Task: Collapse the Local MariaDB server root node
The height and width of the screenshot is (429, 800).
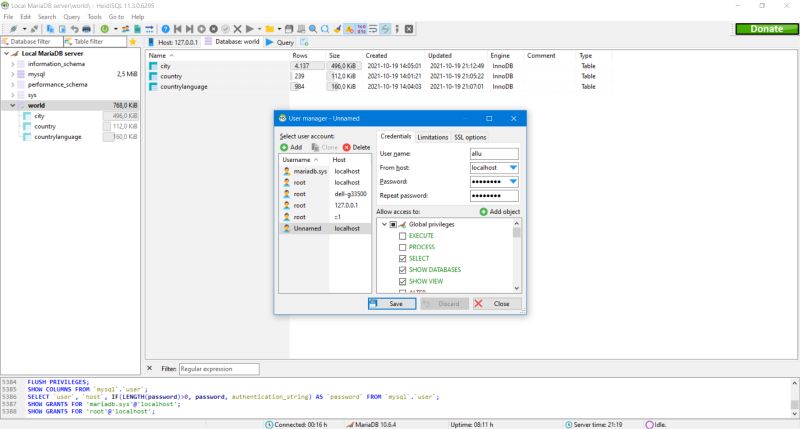Action: click(x=6, y=54)
